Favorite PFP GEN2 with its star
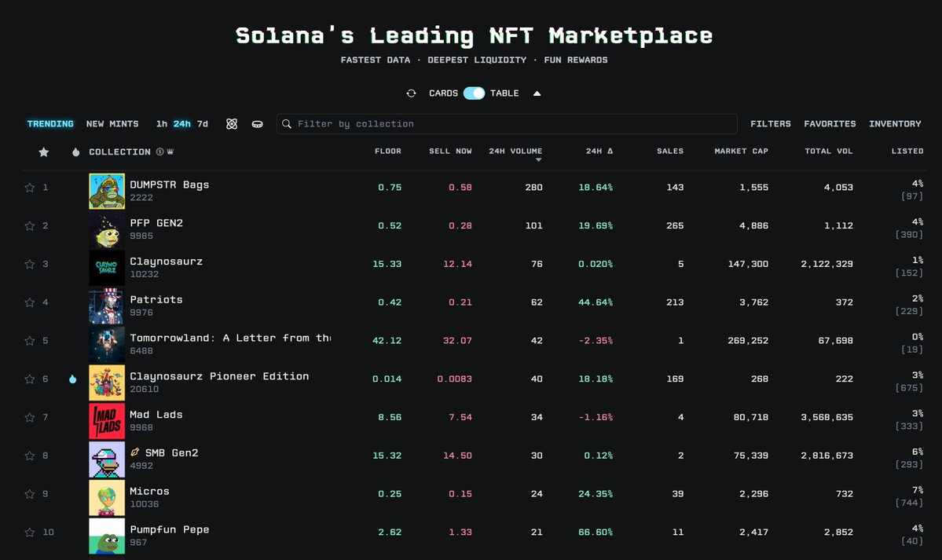This screenshot has width=942, height=560. [29, 226]
